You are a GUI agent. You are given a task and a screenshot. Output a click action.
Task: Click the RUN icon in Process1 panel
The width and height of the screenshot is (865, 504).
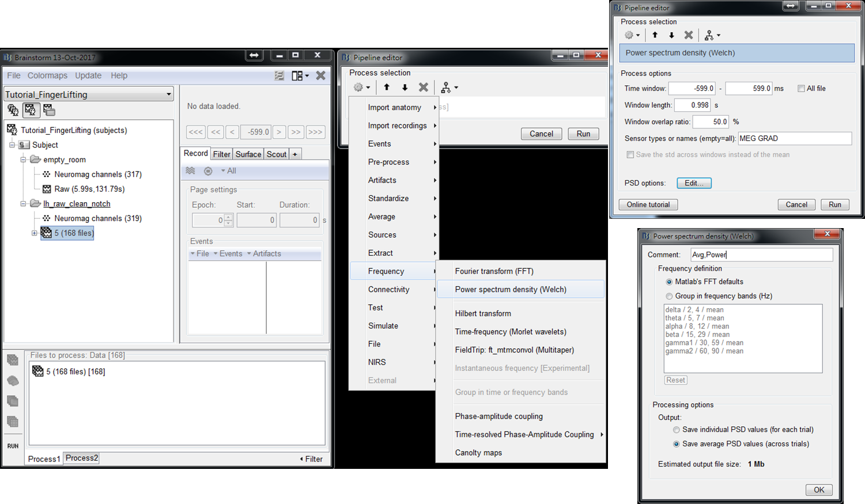[13, 446]
